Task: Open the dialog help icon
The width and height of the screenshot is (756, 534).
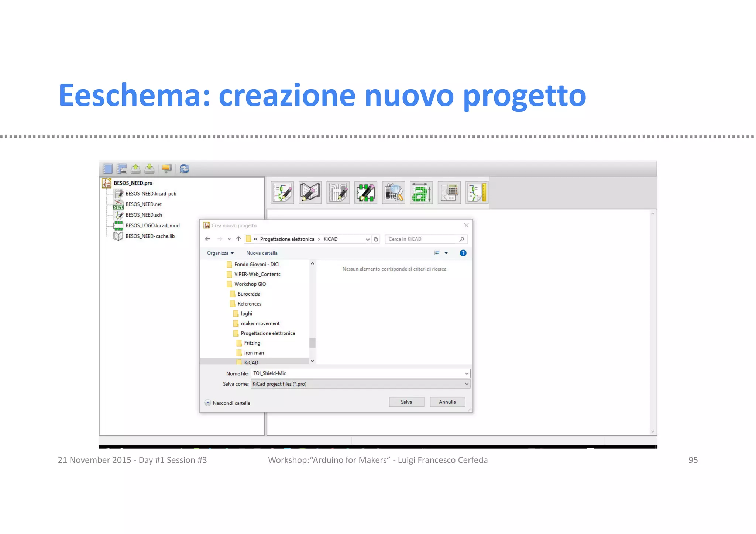Action: [x=463, y=253]
